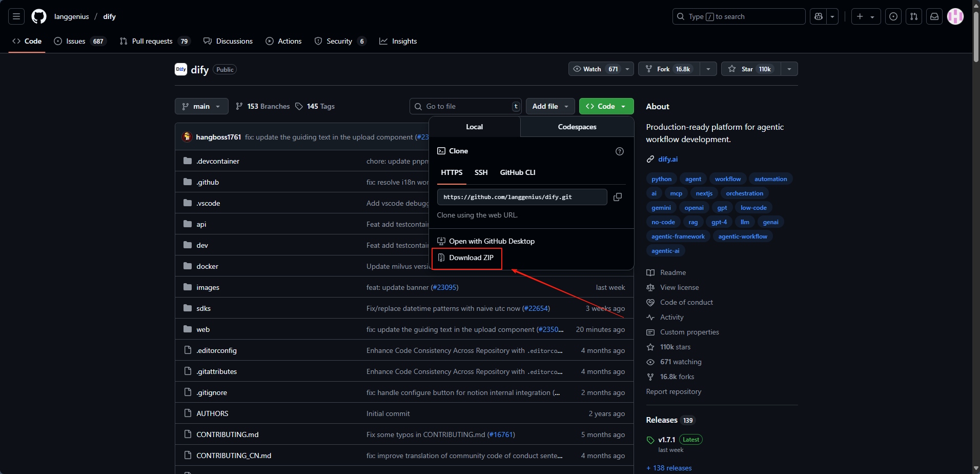Select the Local tab
The height and width of the screenshot is (474, 980).
coord(475,127)
